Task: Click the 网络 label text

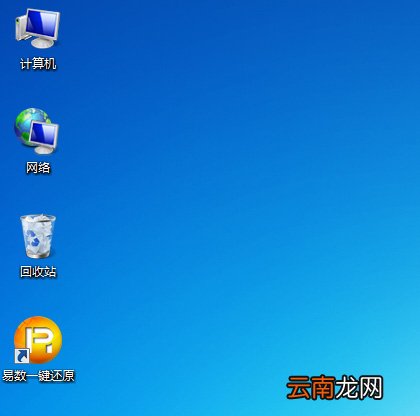Action: [x=38, y=168]
